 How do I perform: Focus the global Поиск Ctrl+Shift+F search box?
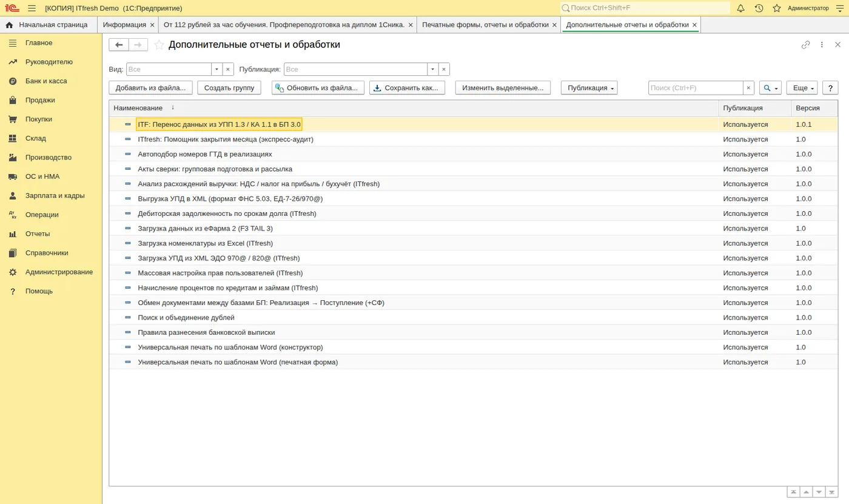tap(645, 8)
